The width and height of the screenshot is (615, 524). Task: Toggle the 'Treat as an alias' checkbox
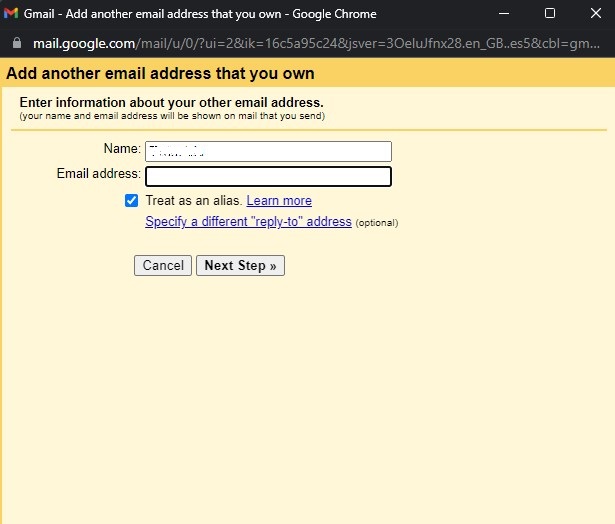[131, 201]
